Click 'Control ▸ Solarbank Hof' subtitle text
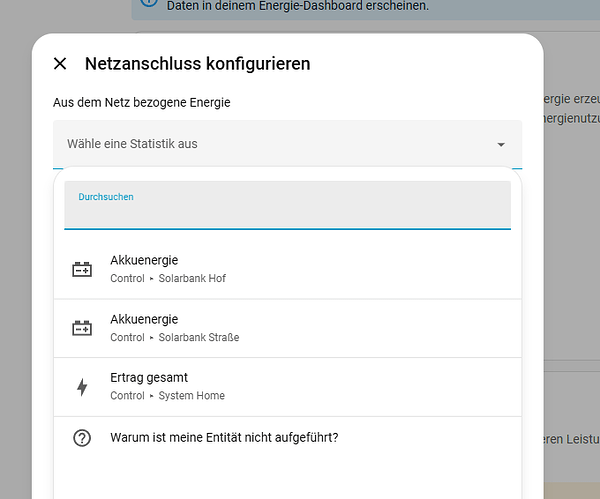Viewport: 600px width, 499px height. (168, 278)
